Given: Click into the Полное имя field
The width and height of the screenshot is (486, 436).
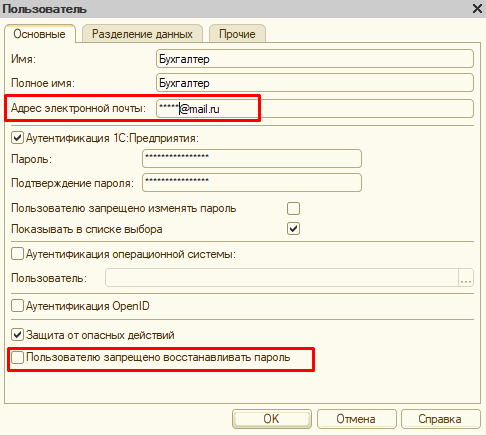Looking at the screenshot, I should click(315, 83).
